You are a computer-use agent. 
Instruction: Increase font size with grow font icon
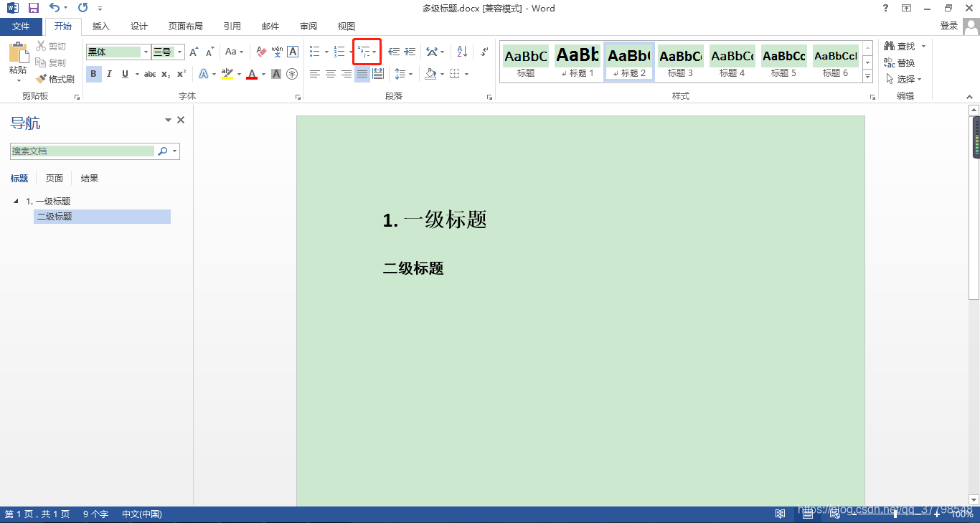pyautogui.click(x=194, y=52)
